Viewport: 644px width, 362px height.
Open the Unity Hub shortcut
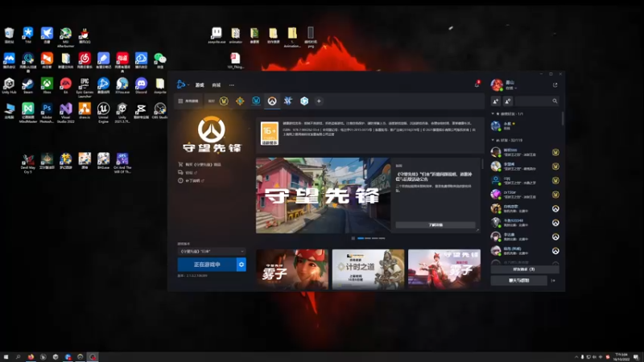pos(9,86)
